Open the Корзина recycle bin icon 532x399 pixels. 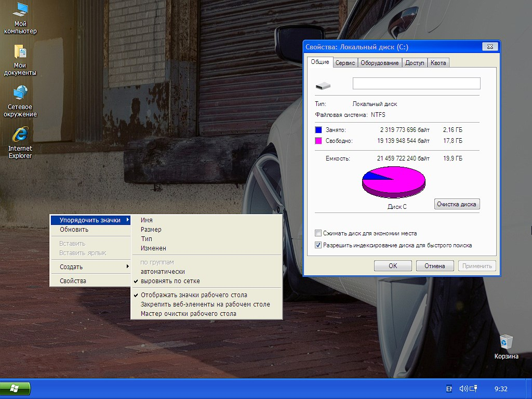coord(506,342)
